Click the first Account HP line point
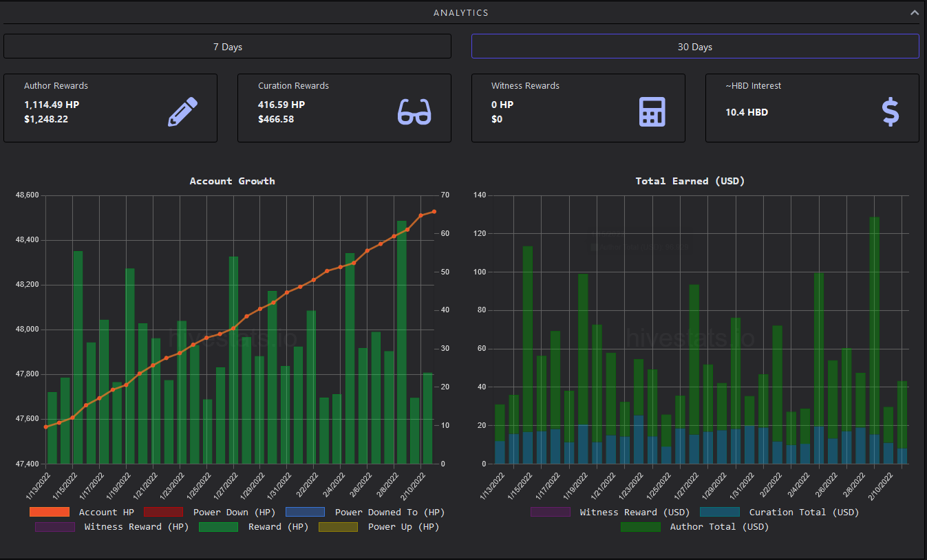Screen dimensions: 927x560 [x=46, y=427]
